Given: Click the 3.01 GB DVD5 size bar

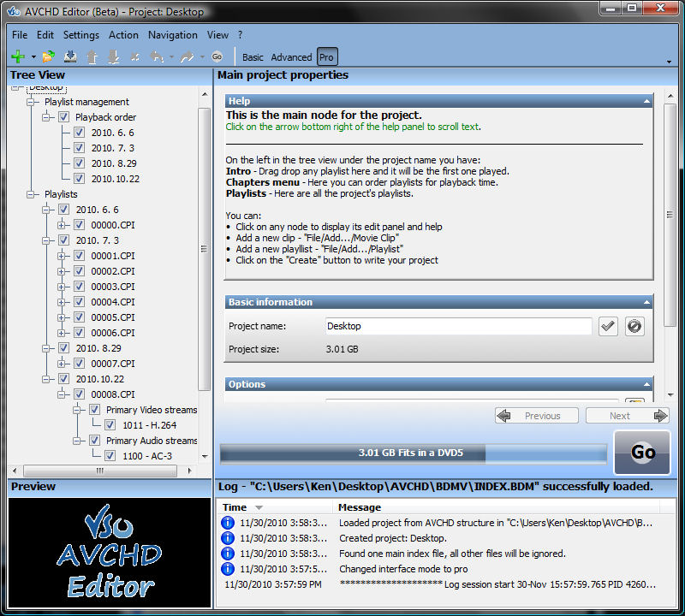Looking at the screenshot, I should click(x=413, y=453).
